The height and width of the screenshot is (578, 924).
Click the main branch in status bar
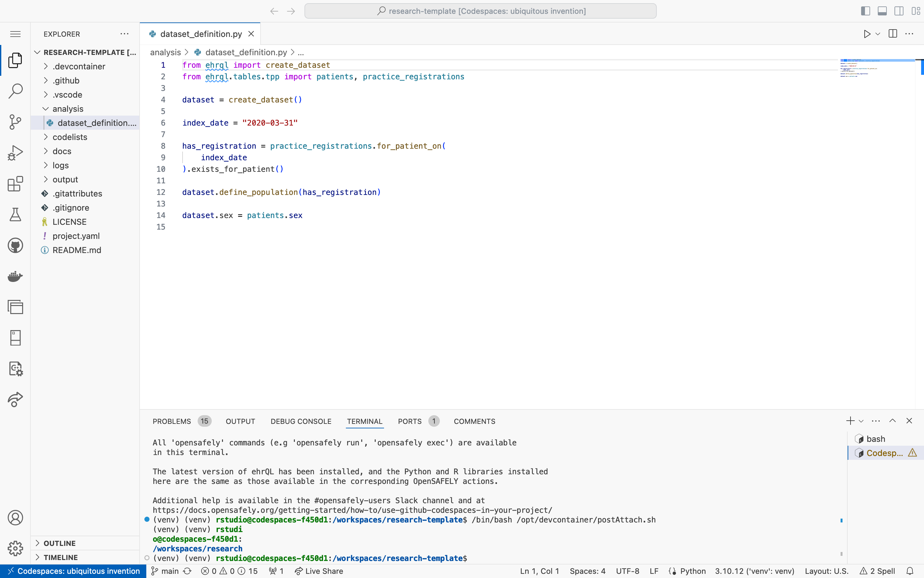pyautogui.click(x=165, y=571)
